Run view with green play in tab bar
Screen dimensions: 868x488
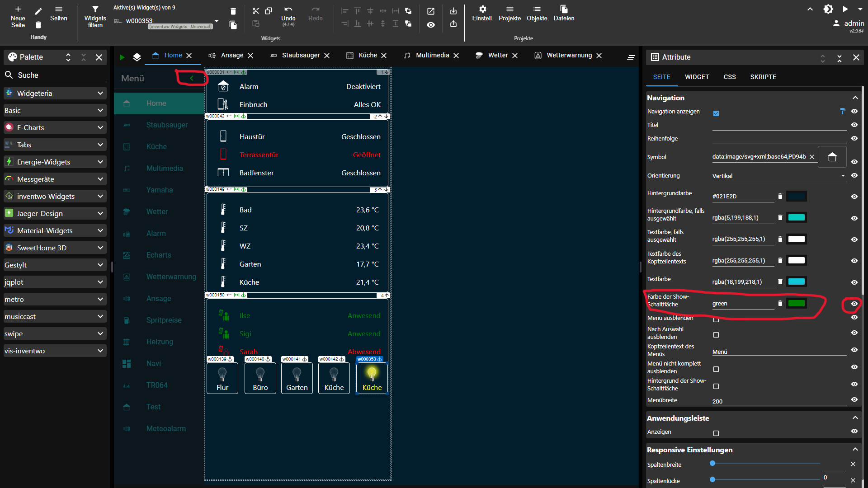pos(122,57)
